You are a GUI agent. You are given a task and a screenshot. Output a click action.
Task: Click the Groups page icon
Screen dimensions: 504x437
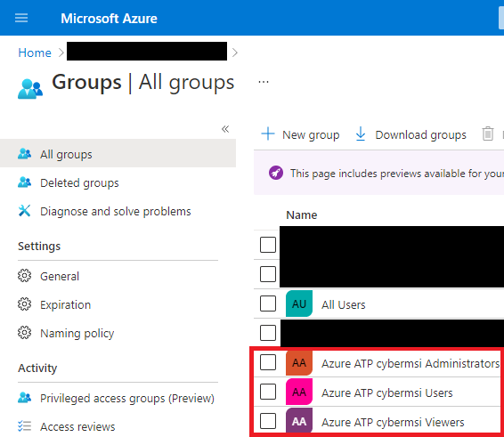point(30,89)
